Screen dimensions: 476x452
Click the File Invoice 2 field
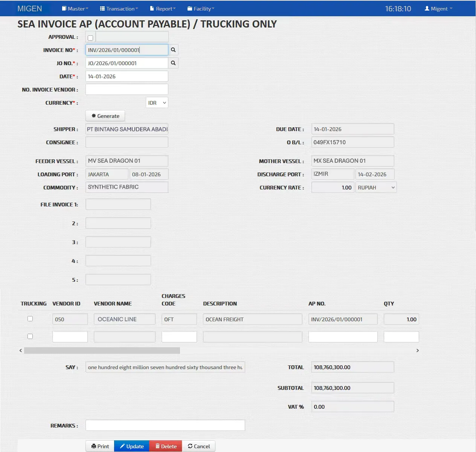coord(118,223)
